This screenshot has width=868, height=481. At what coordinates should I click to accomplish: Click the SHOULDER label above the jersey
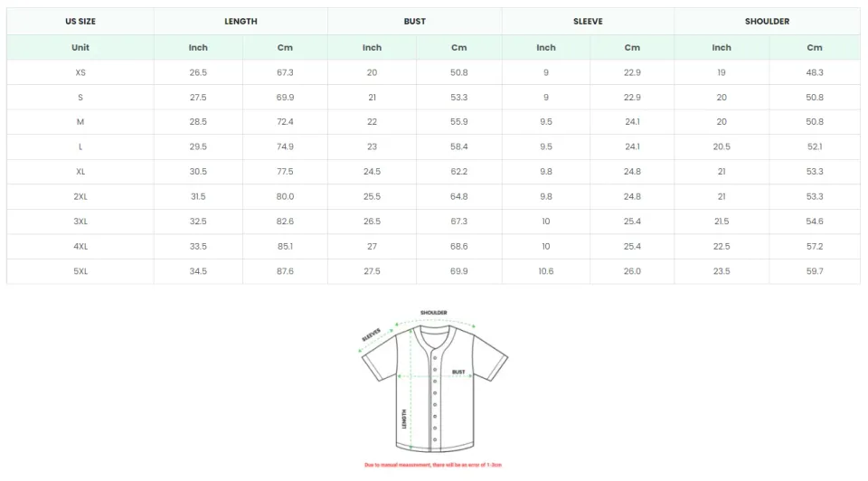tap(434, 313)
